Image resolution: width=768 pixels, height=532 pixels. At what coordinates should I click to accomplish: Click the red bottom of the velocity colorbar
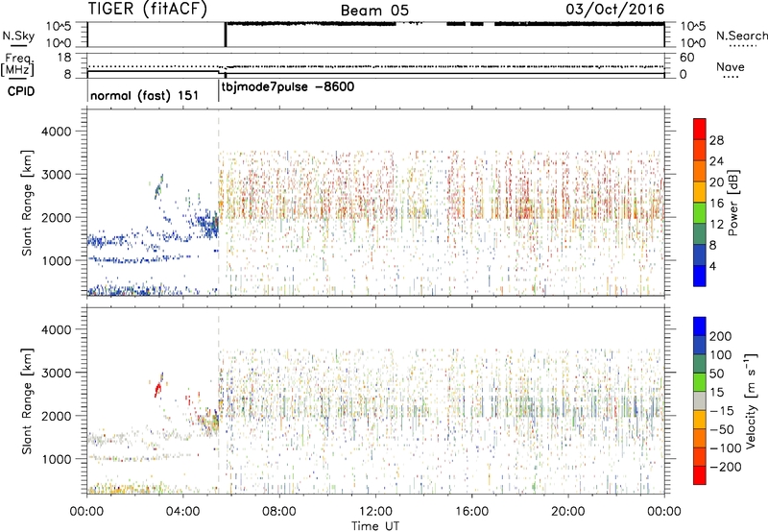(700, 475)
